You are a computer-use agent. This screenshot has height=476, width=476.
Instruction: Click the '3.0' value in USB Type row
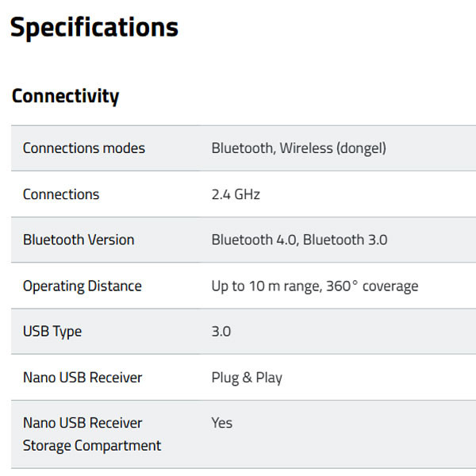click(221, 332)
